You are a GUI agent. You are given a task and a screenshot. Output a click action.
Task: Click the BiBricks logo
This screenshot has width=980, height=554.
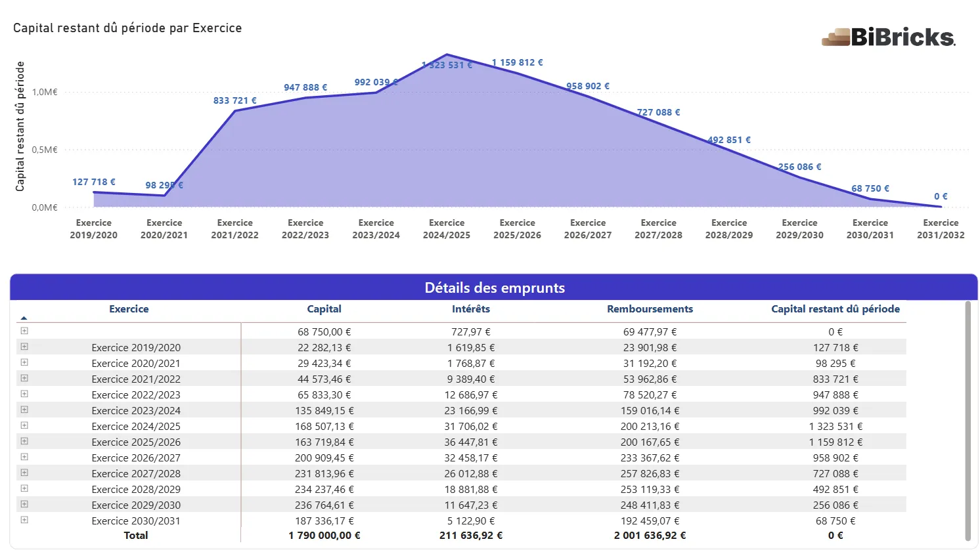point(889,37)
